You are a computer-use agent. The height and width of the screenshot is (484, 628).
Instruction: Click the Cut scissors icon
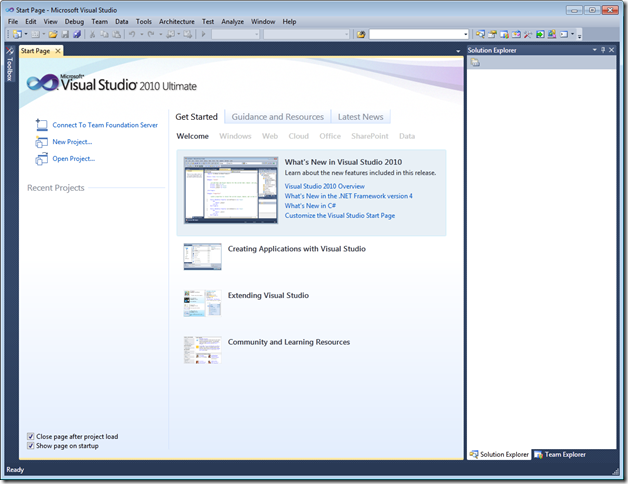pos(93,34)
